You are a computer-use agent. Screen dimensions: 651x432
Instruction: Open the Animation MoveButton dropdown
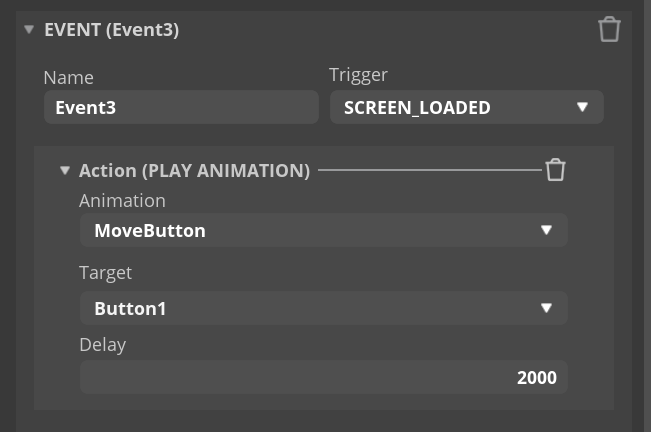pyautogui.click(x=324, y=230)
